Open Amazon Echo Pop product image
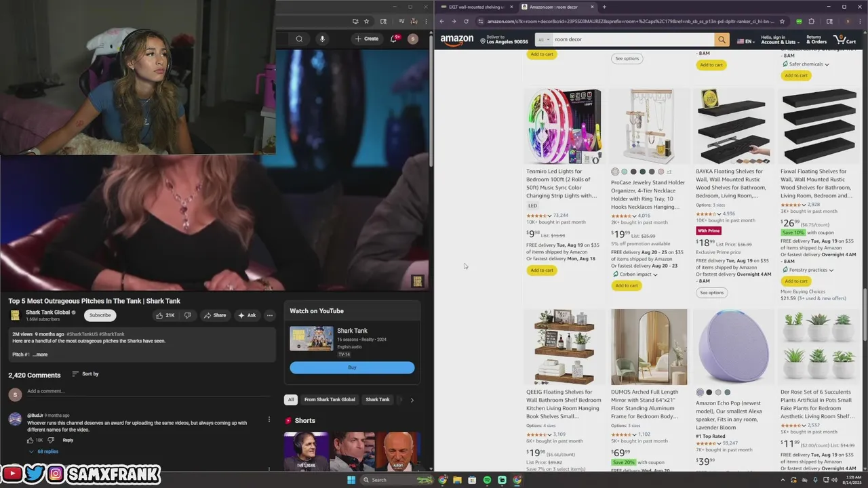Screen dimensions: 868x488 click(x=733, y=347)
